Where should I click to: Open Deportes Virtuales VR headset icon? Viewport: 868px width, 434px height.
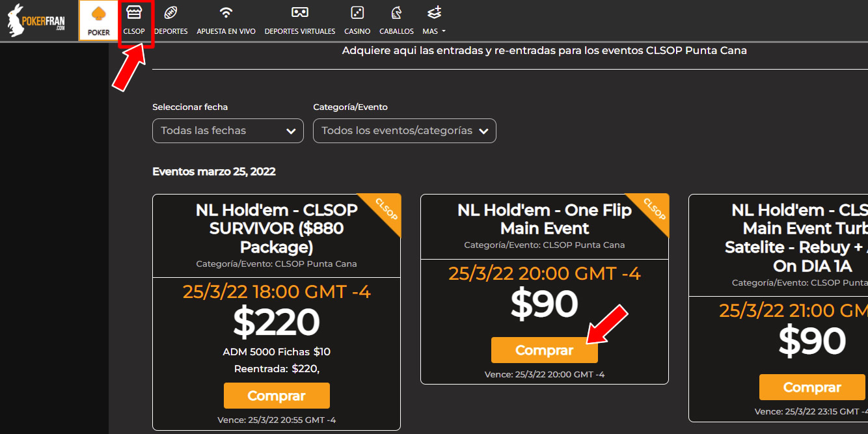click(x=299, y=13)
